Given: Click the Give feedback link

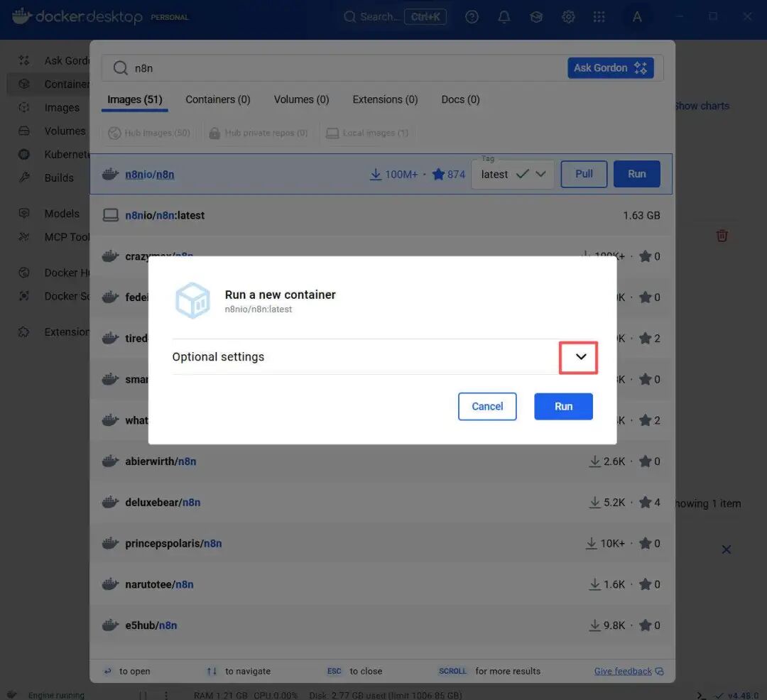Looking at the screenshot, I should [623, 671].
